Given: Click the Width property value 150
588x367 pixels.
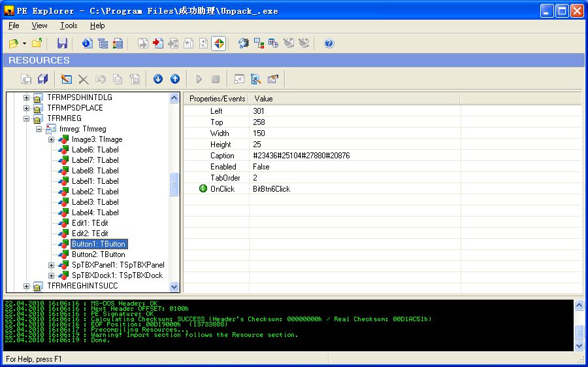Looking at the screenshot, I should (x=259, y=133).
